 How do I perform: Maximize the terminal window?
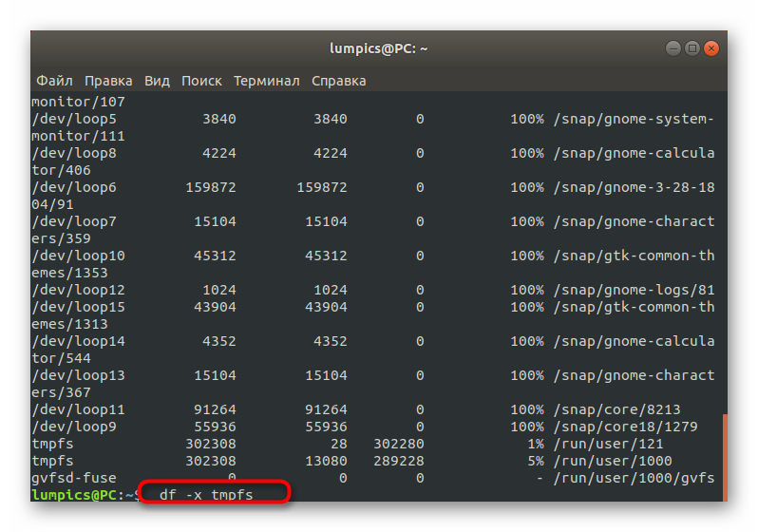692,48
